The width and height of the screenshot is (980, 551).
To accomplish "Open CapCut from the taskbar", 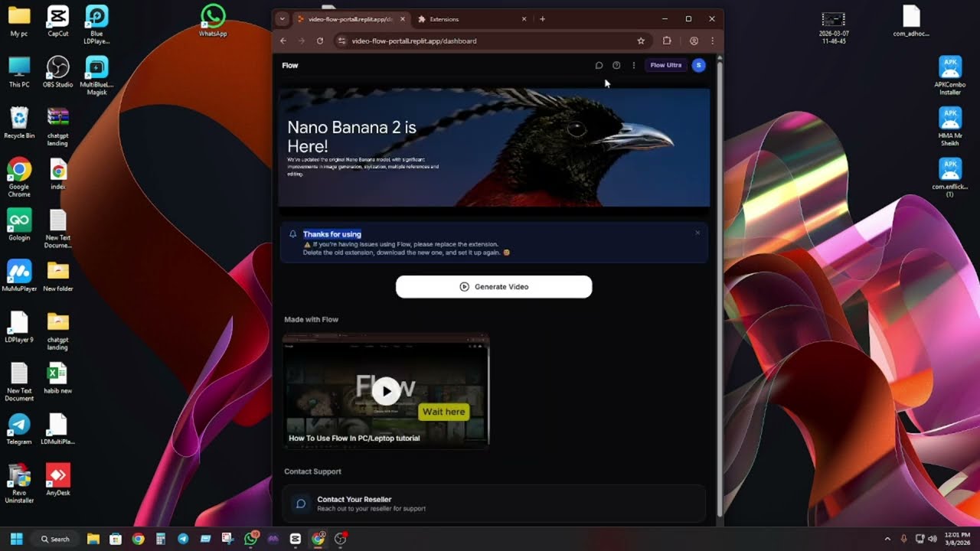I will pyautogui.click(x=296, y=539).
